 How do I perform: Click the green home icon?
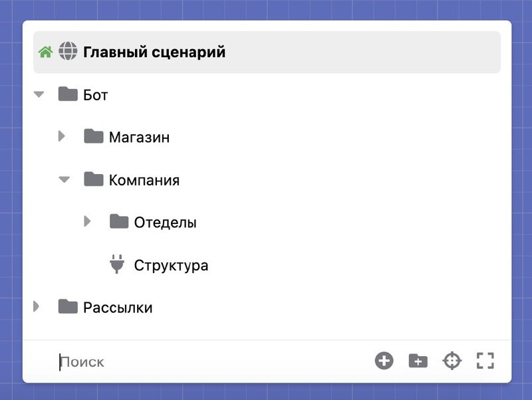click(x=45, y=52)
